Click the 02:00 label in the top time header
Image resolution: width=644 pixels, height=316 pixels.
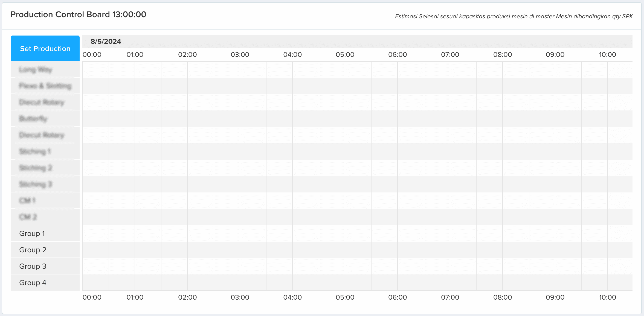click(187, 55)
